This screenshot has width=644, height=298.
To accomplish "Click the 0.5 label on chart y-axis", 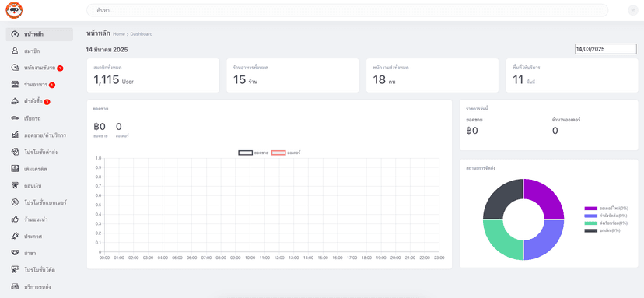I will tap(98, 205).
